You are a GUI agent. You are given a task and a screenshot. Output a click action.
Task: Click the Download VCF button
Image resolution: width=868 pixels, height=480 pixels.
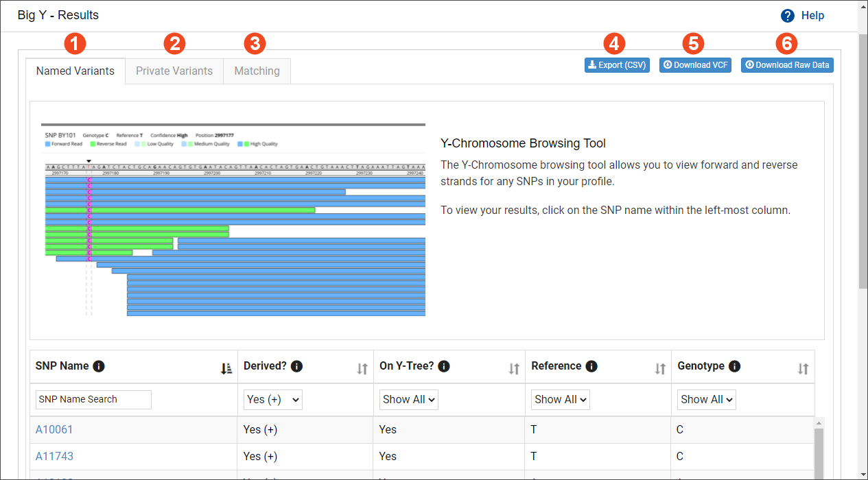(695, 65)
